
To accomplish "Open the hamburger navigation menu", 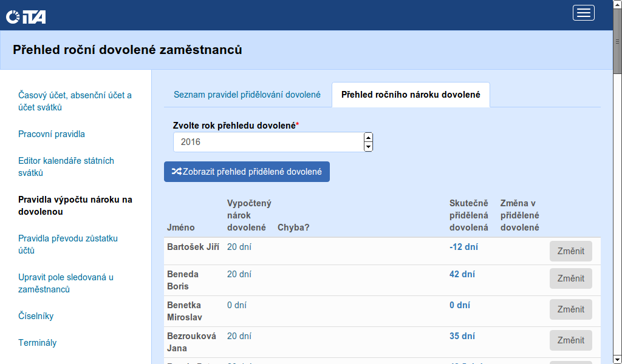I will click(583, 13).
